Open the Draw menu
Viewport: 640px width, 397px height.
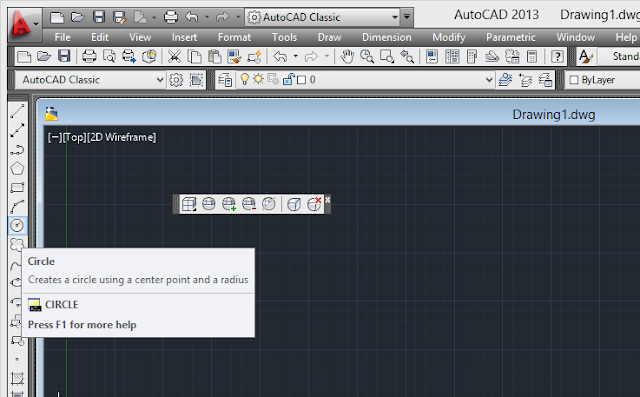tap(329, 38)
